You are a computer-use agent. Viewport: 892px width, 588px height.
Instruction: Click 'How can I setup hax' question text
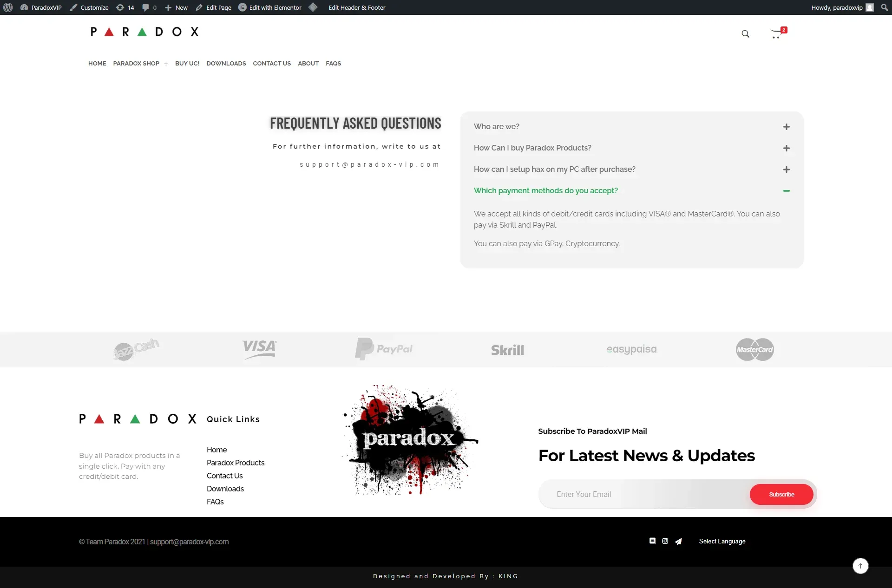tap(554, 169)
